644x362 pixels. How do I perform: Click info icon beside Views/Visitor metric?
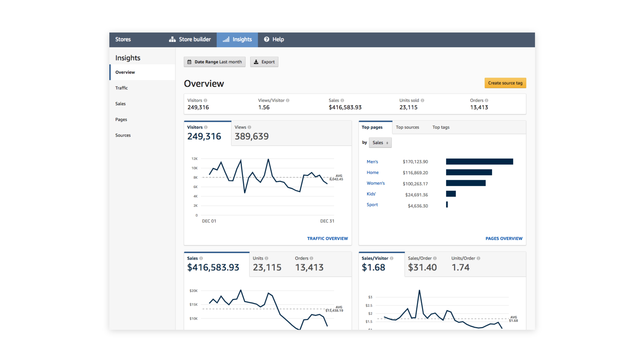point(287,100)
